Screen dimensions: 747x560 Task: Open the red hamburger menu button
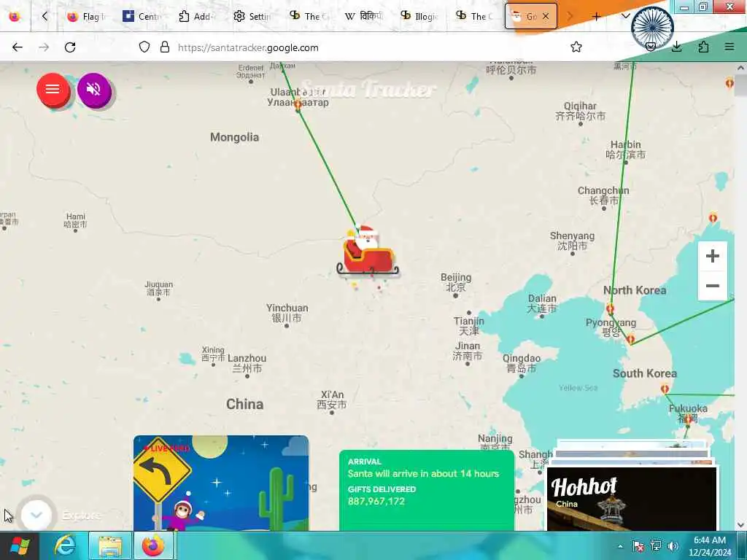click(x=53, y=89)
